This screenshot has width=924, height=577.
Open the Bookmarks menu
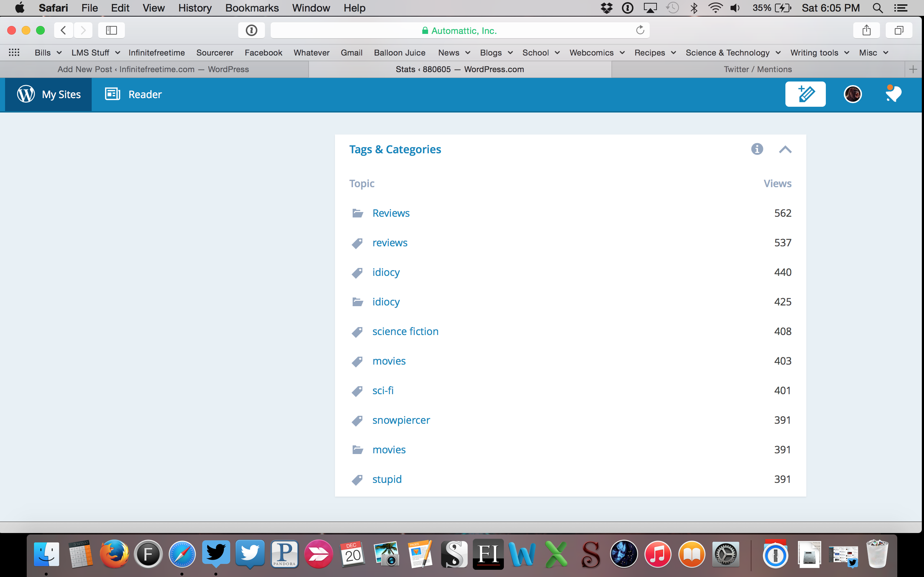coord(252,8)
